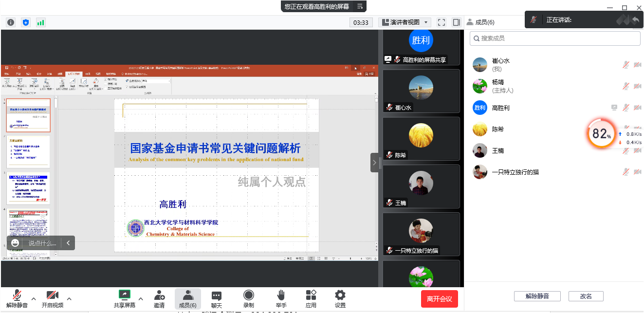Screen dimensions: 644x313
Task: Open Settings (设置) gear in toolbar
Action: pyautogui.click(x=340, y=298)
